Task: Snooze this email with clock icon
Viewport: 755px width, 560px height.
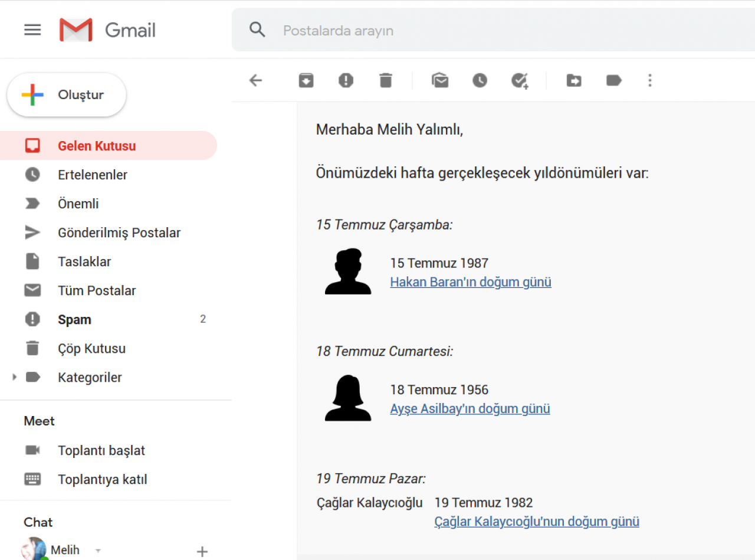Action: tap(480, 80)
